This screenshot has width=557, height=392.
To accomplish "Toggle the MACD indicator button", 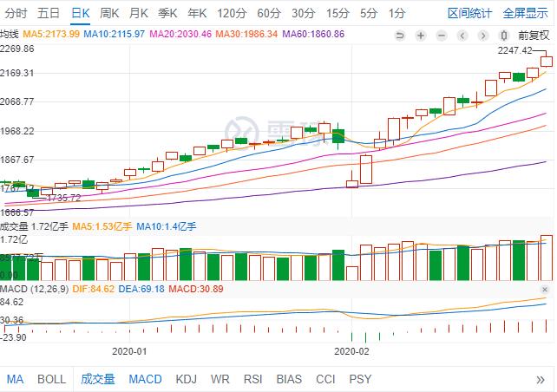I will [145, 379].
